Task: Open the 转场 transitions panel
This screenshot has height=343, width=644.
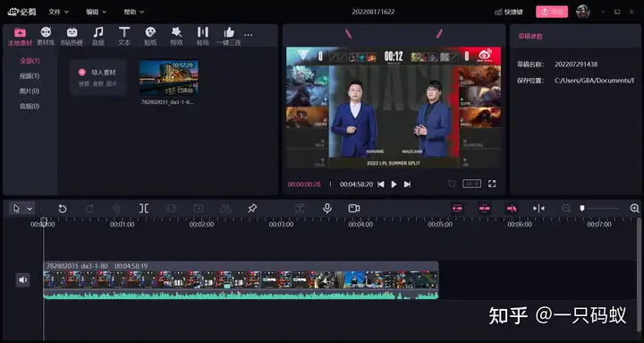Action: tap(202, 36)
